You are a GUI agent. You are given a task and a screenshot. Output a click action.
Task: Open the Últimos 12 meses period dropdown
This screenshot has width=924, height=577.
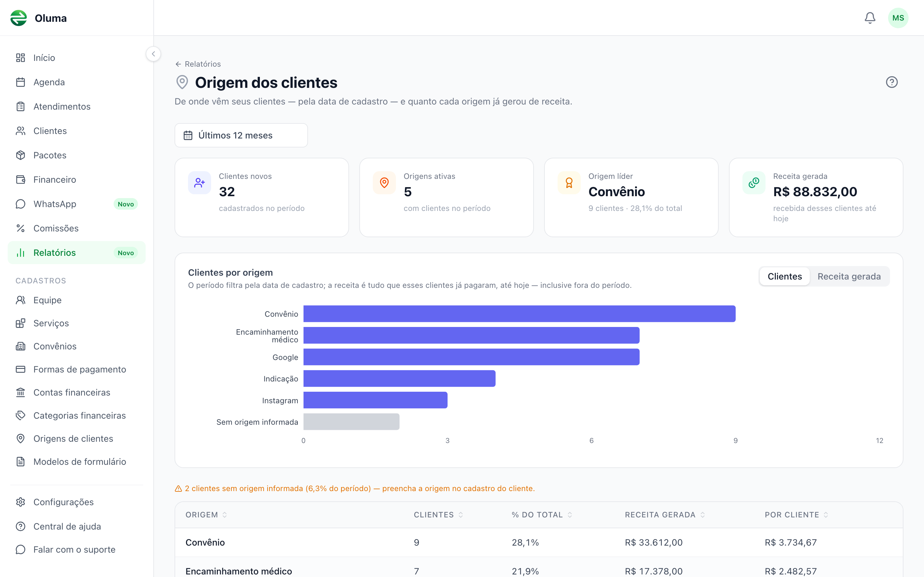click(241, 135)
